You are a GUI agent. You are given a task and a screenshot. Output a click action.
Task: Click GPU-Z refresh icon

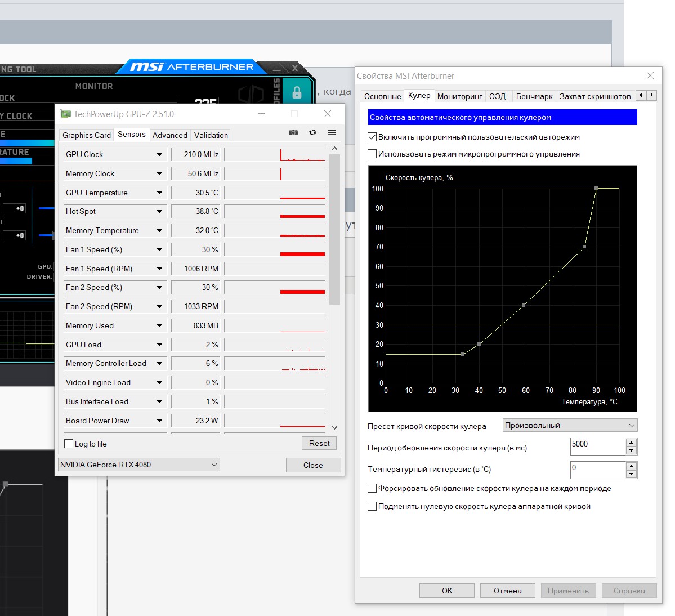[x=313, y=132]
